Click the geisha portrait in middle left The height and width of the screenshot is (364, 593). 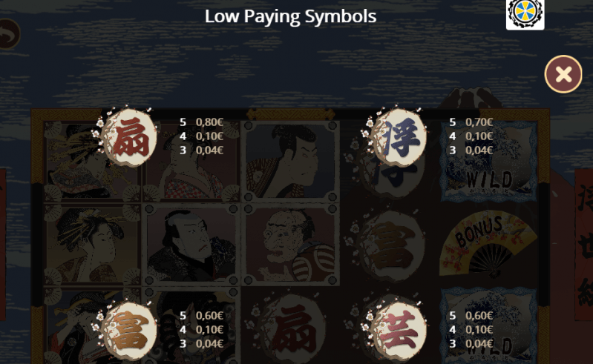coord(91,245)
